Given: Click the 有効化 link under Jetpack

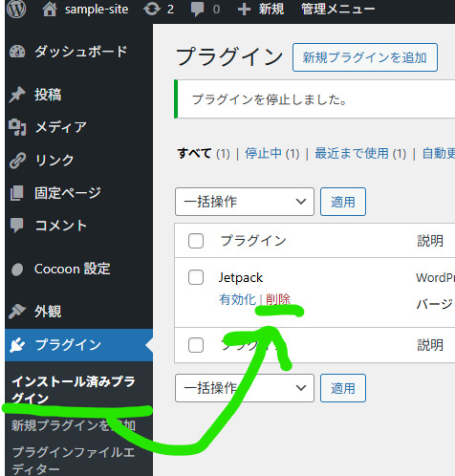Looking at the screenshot, I should [x=237, y=299].
